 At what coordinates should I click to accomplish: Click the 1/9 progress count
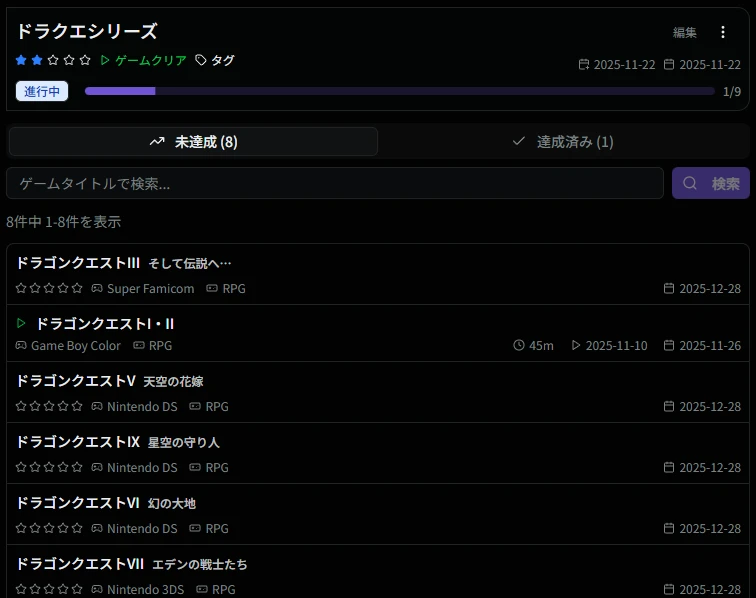[x=732, y=92]
